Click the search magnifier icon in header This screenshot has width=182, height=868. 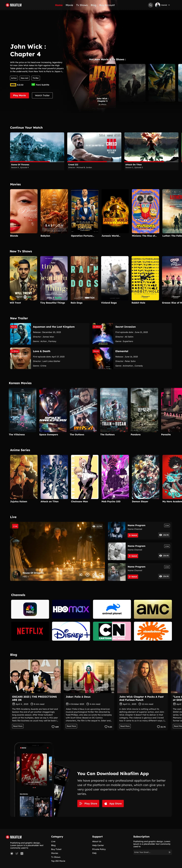pyautogui.click(x=151, y=5)
